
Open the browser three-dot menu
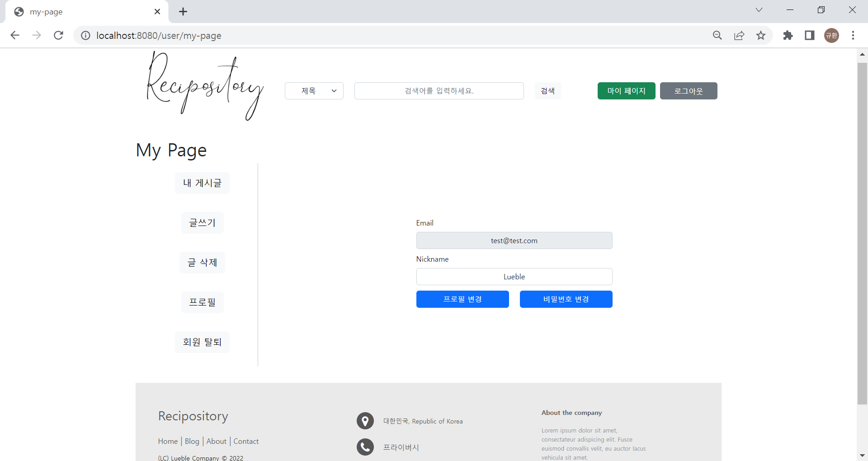pos(854,35)
